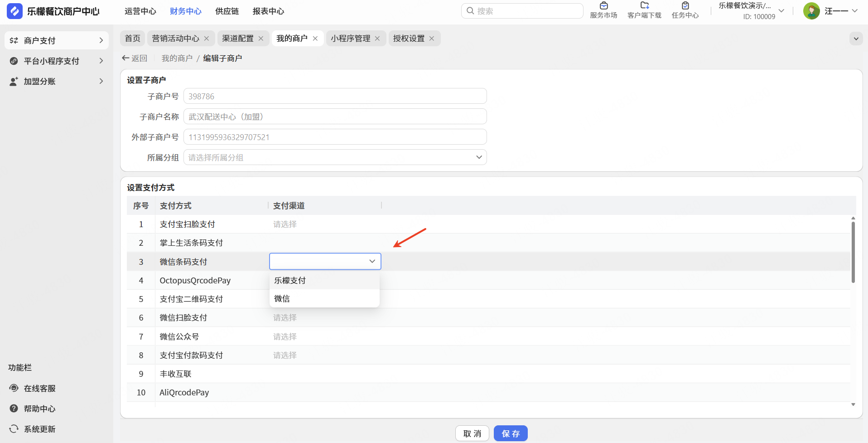Click the 子商户名称 input field
Screen dimensions: 868x443
tap(335, 117)
